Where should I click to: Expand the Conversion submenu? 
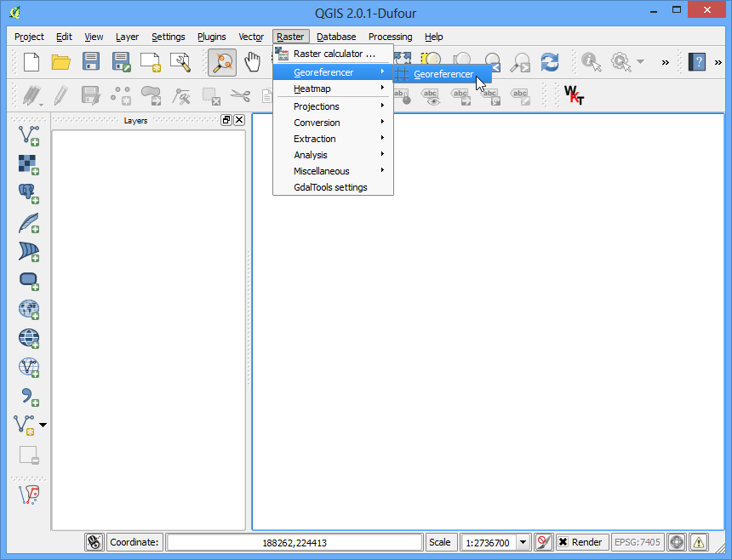[333, 123]
